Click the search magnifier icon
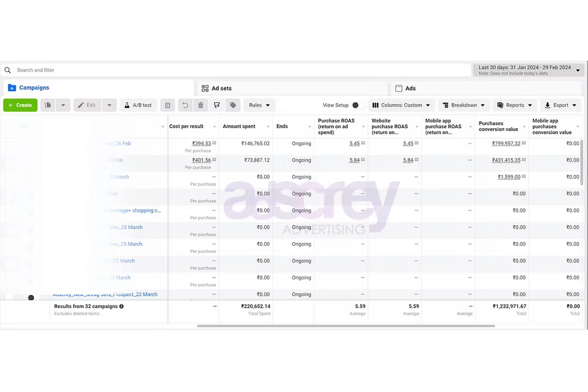 click(x=8, y=70)
